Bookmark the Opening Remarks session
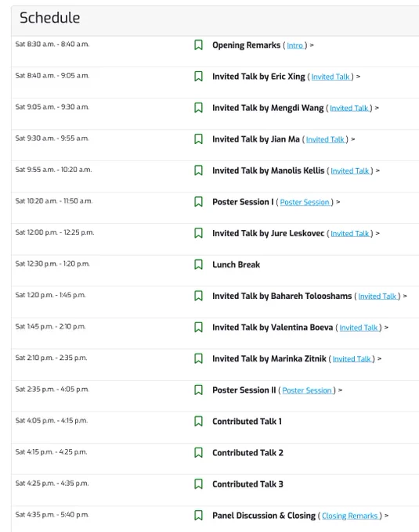 pyautogui.click(x=198, y=45)
